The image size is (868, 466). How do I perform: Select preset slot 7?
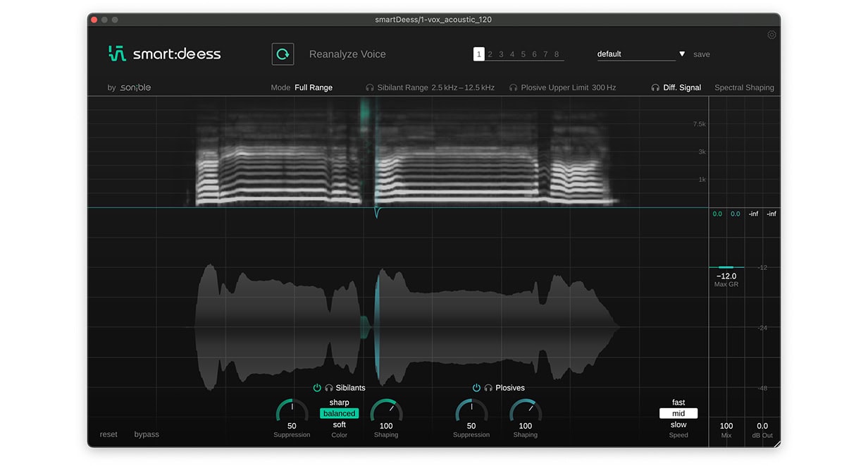coord(545,54)
